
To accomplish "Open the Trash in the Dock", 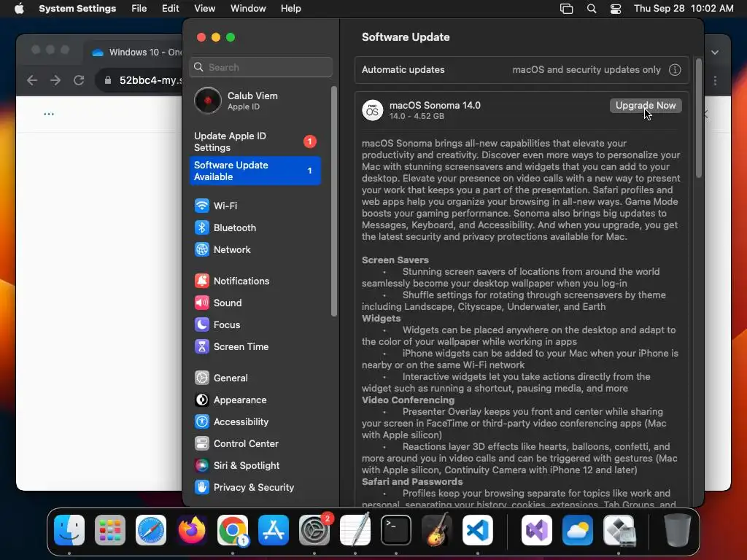I will pos(678,530).
